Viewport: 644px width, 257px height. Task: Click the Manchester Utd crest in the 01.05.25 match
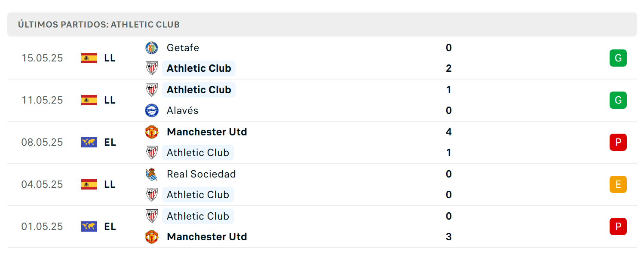[152, 237]
